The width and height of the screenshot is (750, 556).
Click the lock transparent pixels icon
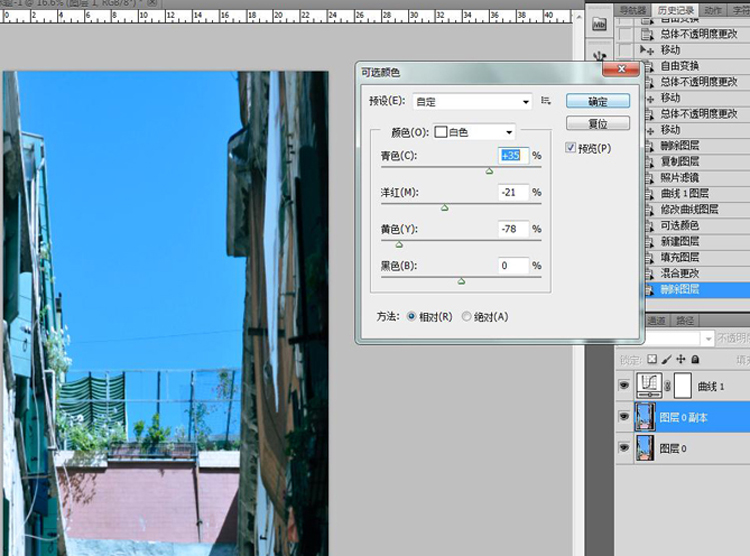click(x=651, y=359)
